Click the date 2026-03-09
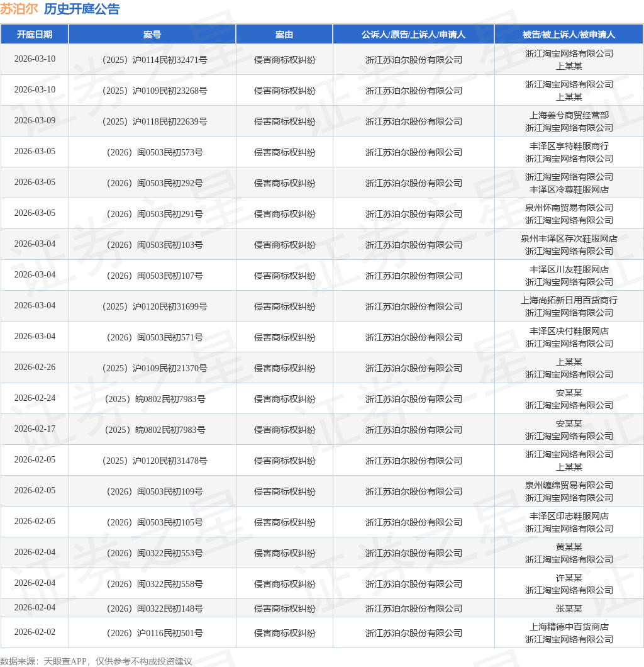Image resolution: width=644 pixels, height=667 pixels. click(x=35, y=120)
